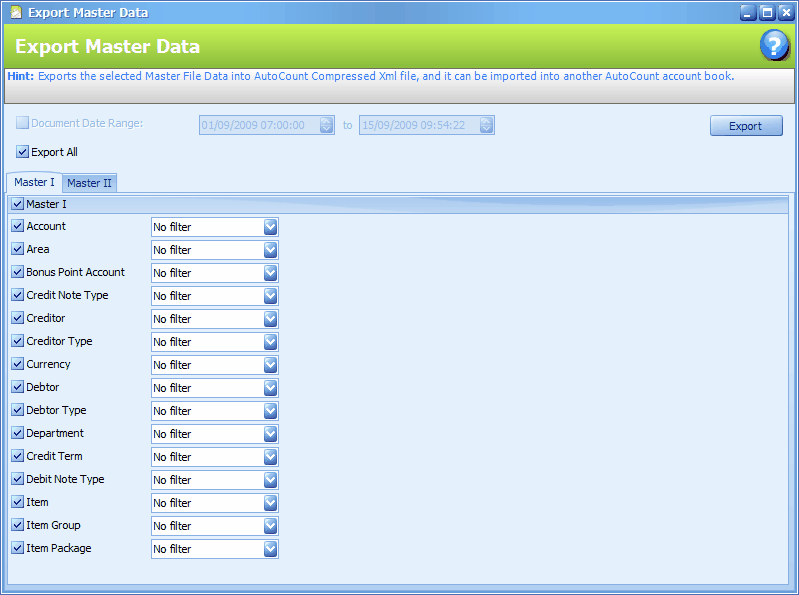Toggle the Item Group checkbox
Image resolution: width=799 pixels, height=595 pixels.
[x=17, y=525]
